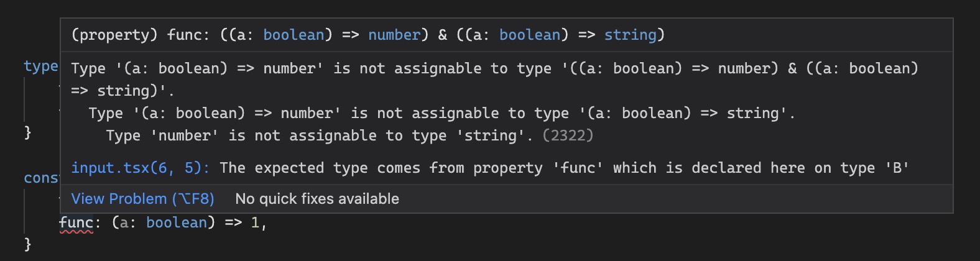Screen dimensions: 980x261
Task: Click the boolean type in the func code line
Action: 177,222
